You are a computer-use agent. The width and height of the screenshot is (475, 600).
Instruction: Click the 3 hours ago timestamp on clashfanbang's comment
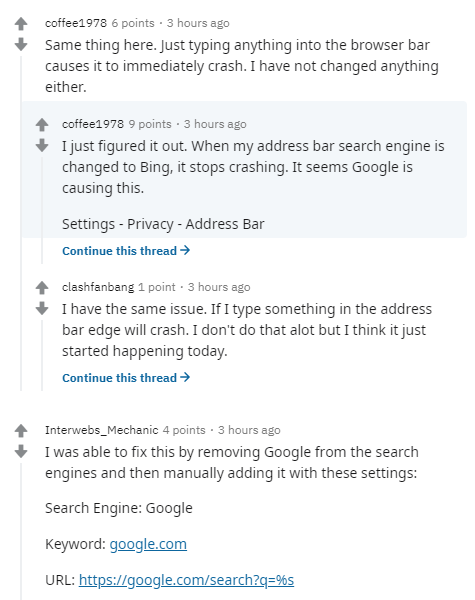[219, 287]
